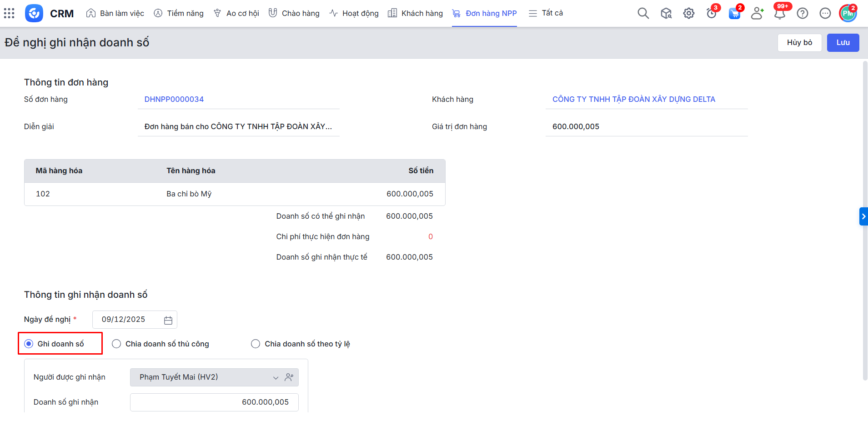Expand the right side panel arrow
The image size is (868, 421).
pyautogui.click(x=863, y=216)
